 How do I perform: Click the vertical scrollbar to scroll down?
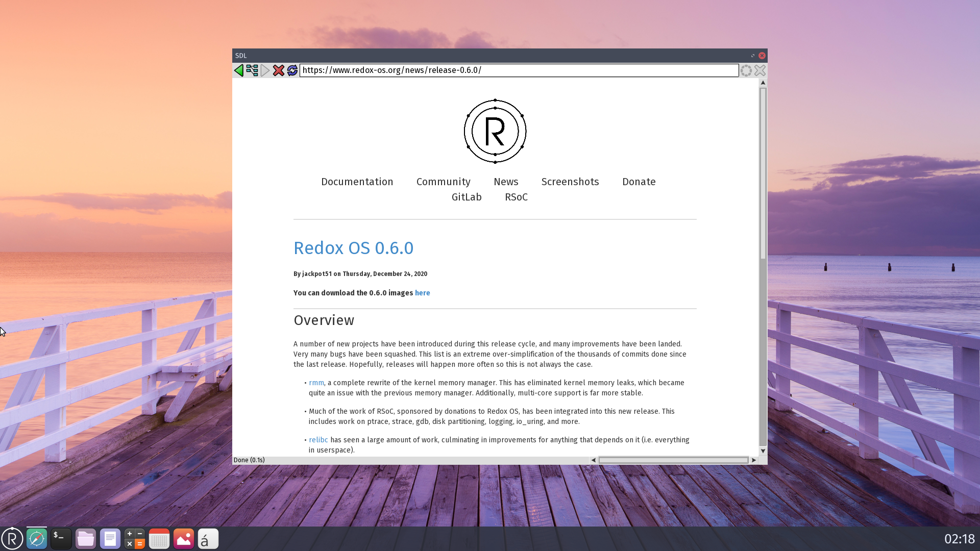coord(763,336)
